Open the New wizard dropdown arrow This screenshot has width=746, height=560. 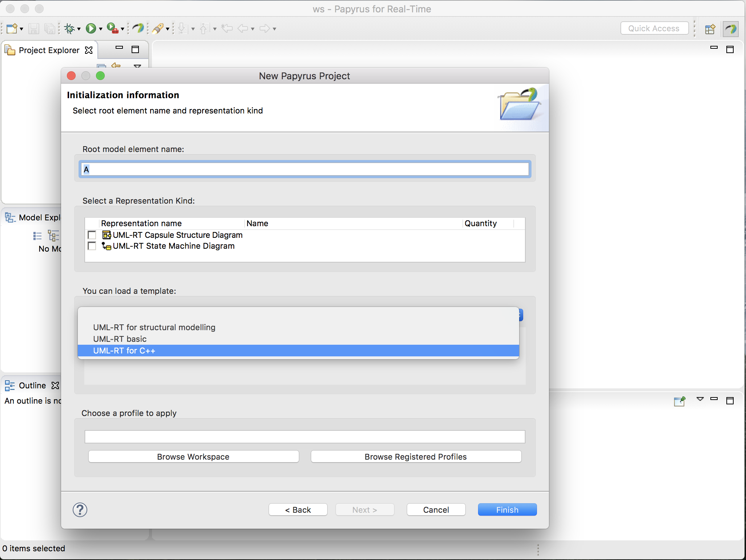[22, 29]
